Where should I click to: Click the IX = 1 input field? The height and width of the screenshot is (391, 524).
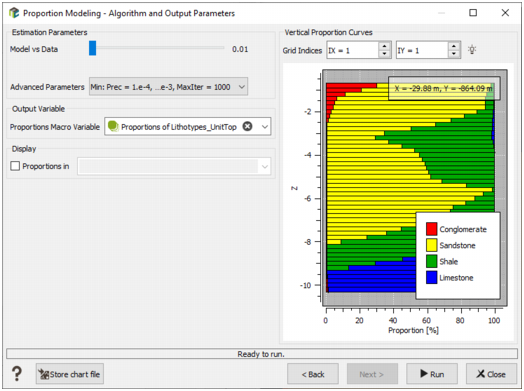(x=353, y=50)
